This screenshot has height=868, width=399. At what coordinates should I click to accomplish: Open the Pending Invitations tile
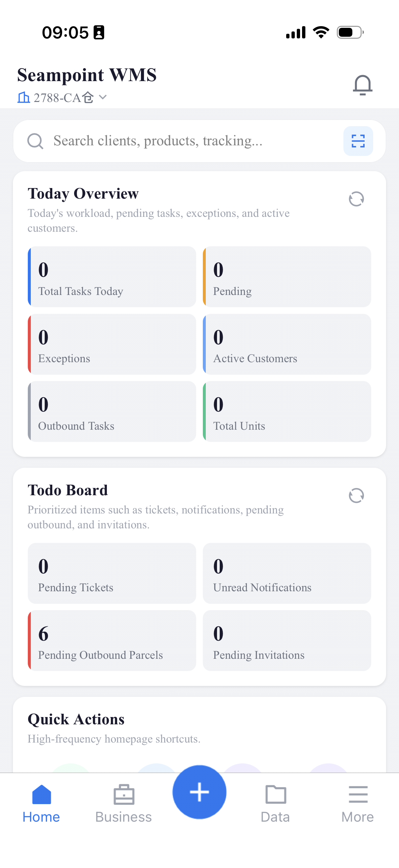pyautogui.click(x=287, y=640)
